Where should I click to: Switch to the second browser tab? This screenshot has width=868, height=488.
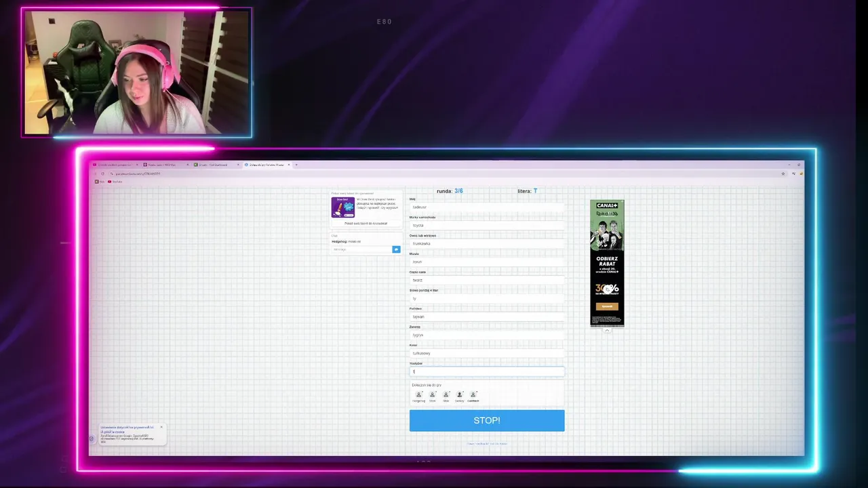pos(165,165)
